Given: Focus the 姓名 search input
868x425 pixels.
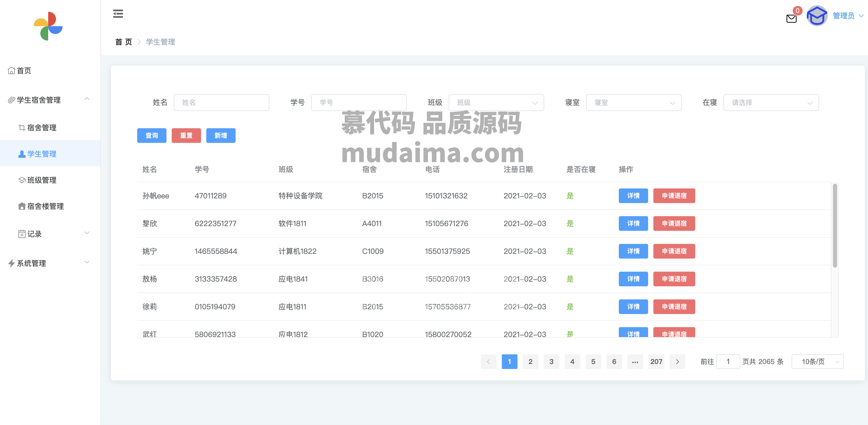Looking at the screenshot, I should click(221, 103).
